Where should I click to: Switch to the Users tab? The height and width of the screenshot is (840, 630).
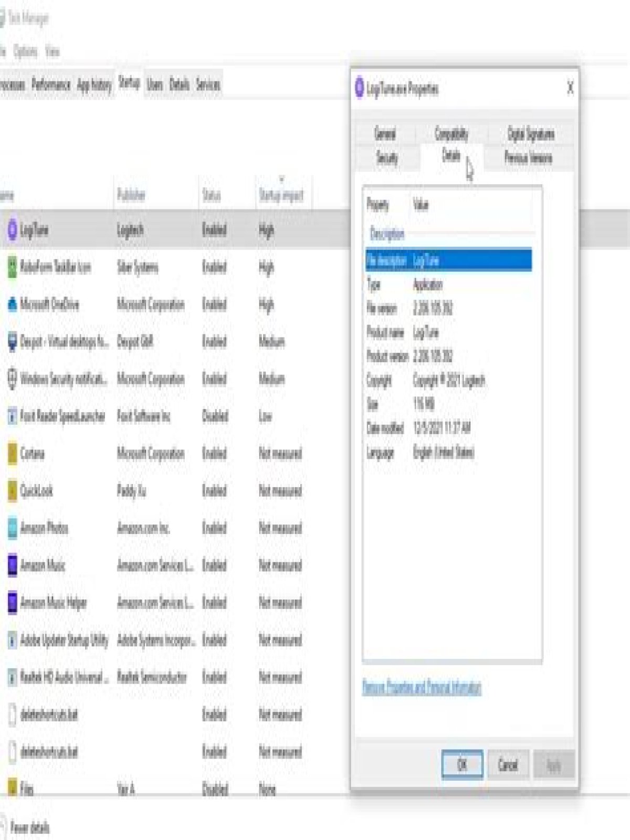coord(154,85)
